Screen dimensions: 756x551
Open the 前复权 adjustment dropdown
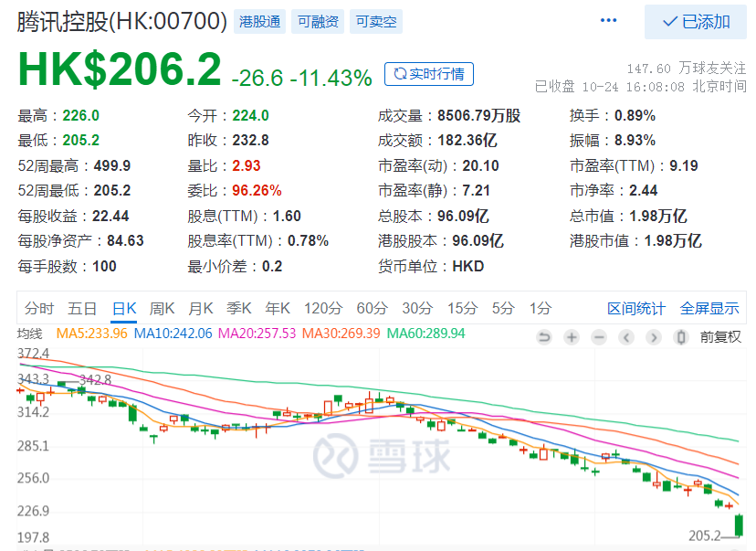click(720, 337)
